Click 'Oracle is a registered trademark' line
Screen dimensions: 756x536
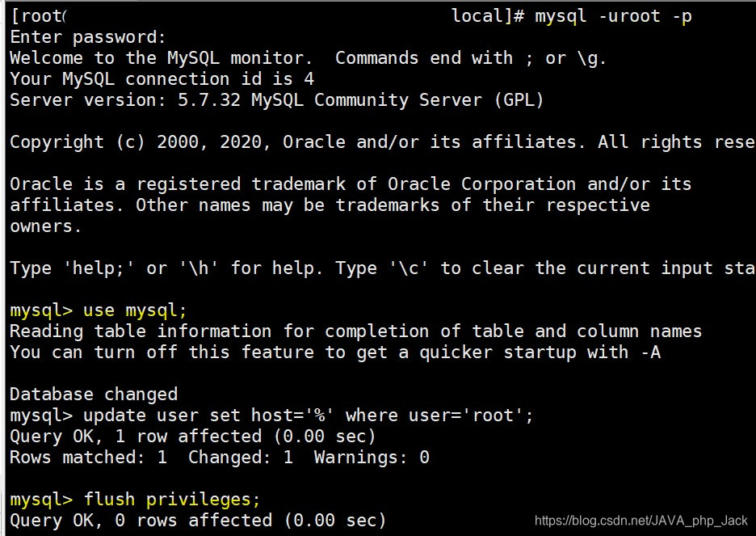pyautogui.click(x=351, y=184)
